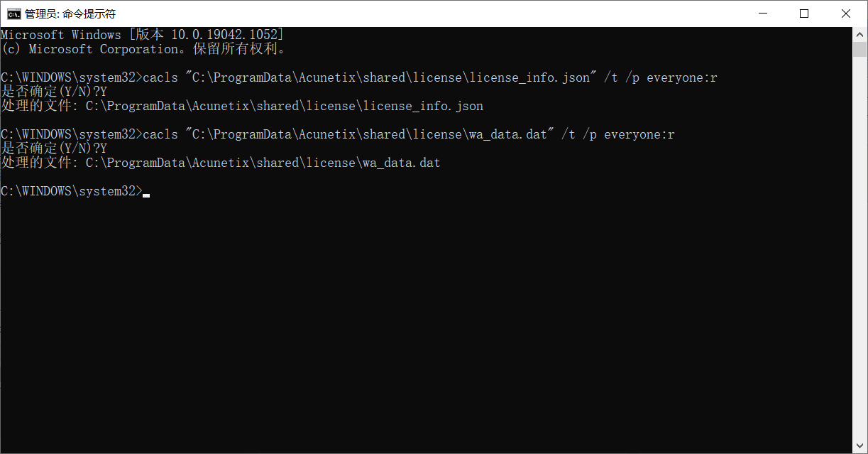Click the second 是否确定(Y/N)?Y confirmation line
This screenshot has width=868, height=454.
point(54,148)
